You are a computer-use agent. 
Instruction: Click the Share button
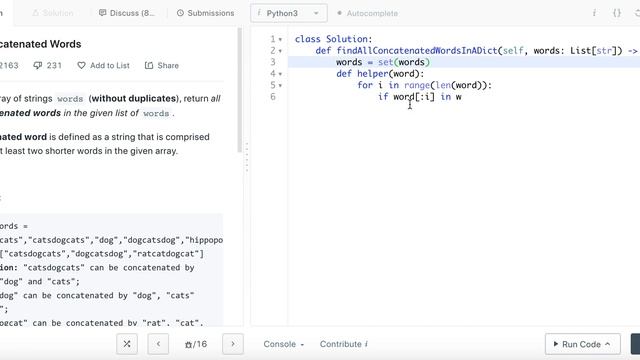162,65
